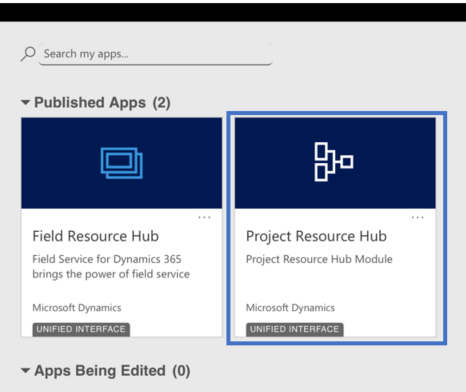This screenshot has width=466, height=392.
Task: Click the Apps Being Edited (0) heading
Action: pyautogui.click(x=112, y=371)
